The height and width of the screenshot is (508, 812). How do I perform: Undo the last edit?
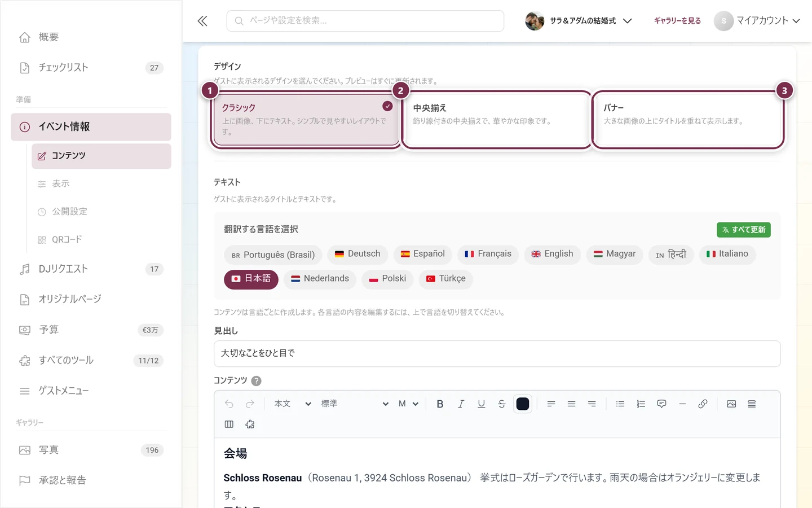point(229,404)
